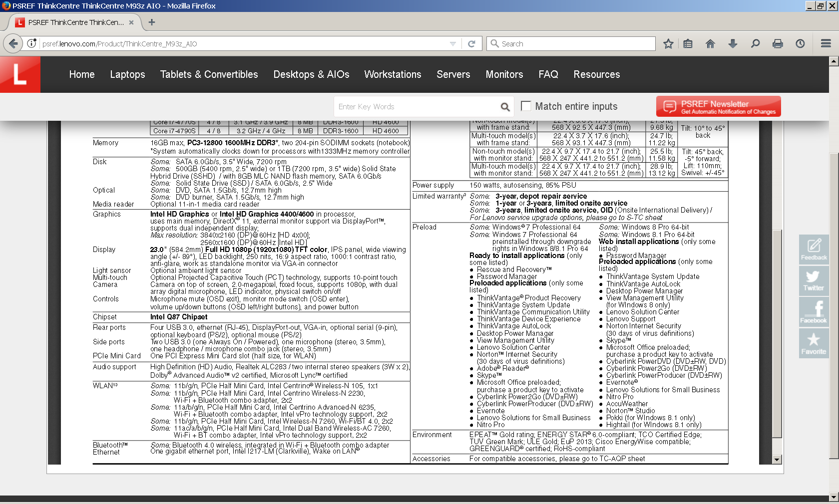Click 'Intel Q87 Chipset' text

[x=179, y=317]
